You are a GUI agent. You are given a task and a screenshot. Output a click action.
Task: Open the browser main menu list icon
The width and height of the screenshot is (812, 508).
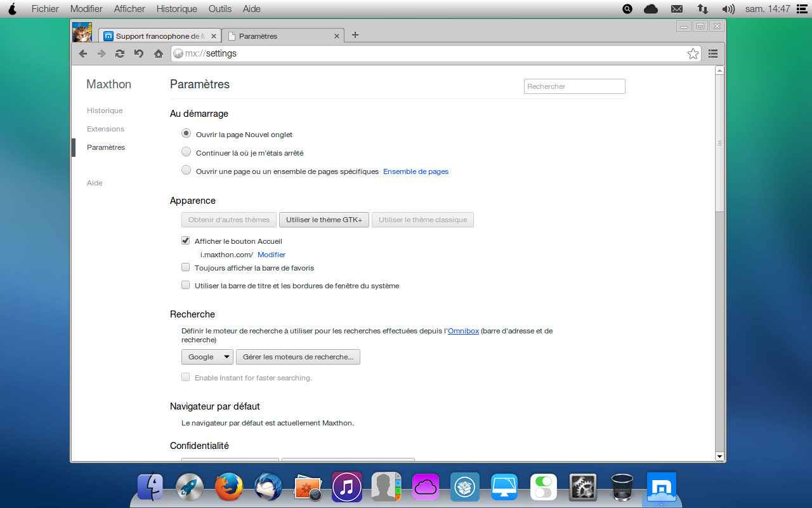tap(713, 54)
